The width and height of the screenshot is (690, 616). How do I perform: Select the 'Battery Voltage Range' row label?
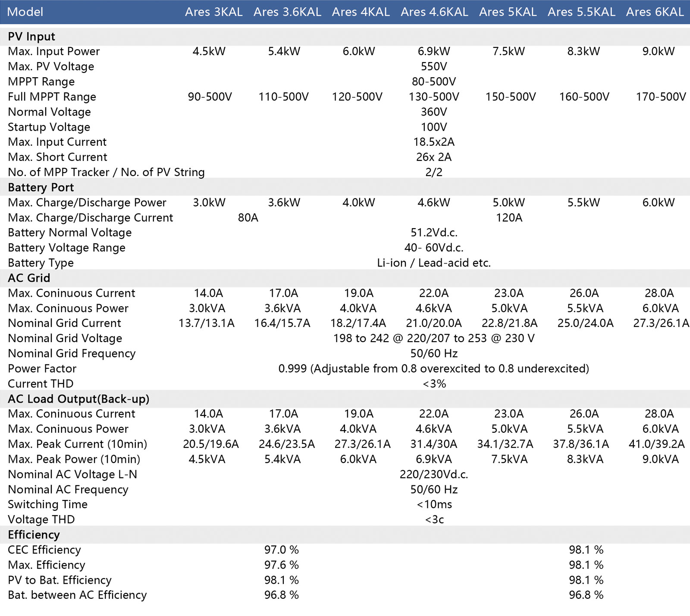pos(66,248)
